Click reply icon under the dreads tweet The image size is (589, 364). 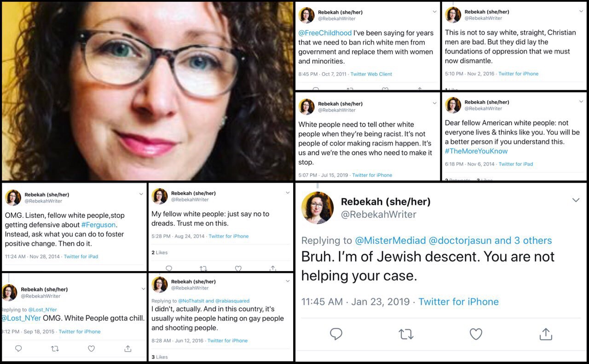[169, 268]
